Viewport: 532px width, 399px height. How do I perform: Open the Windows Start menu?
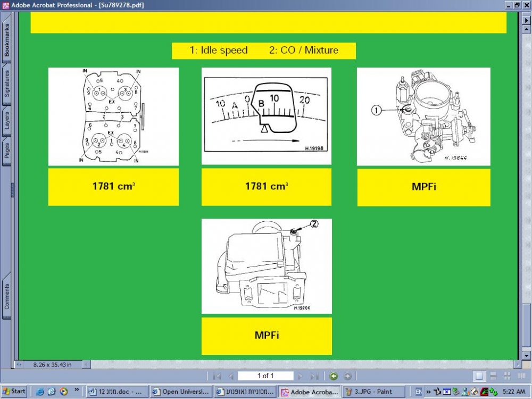(14, 392)
